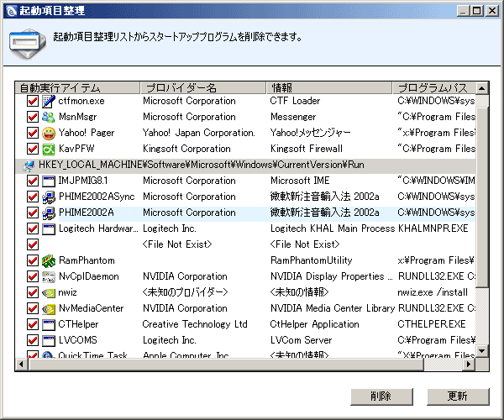Click the プログラムパス column header
This screenshot has height=420, width=504.
(434, 87)
